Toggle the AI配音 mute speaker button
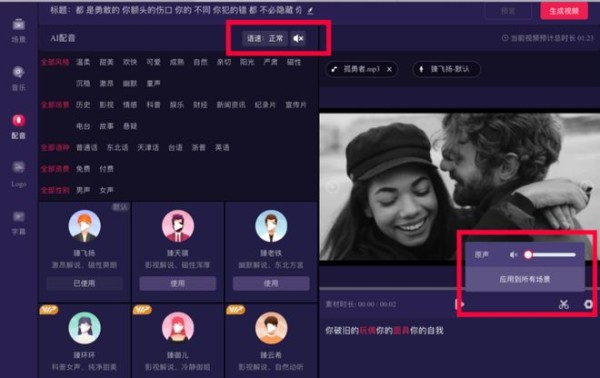 click(298, 38)
